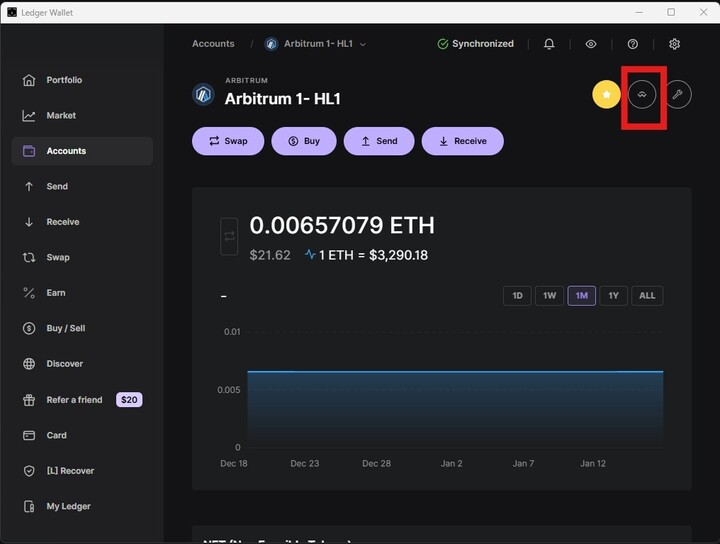The width and height of the screenshot is (720, 544).
Task: Click the Arbitrum logo beside account name
Action: click(x=203, y=95)
